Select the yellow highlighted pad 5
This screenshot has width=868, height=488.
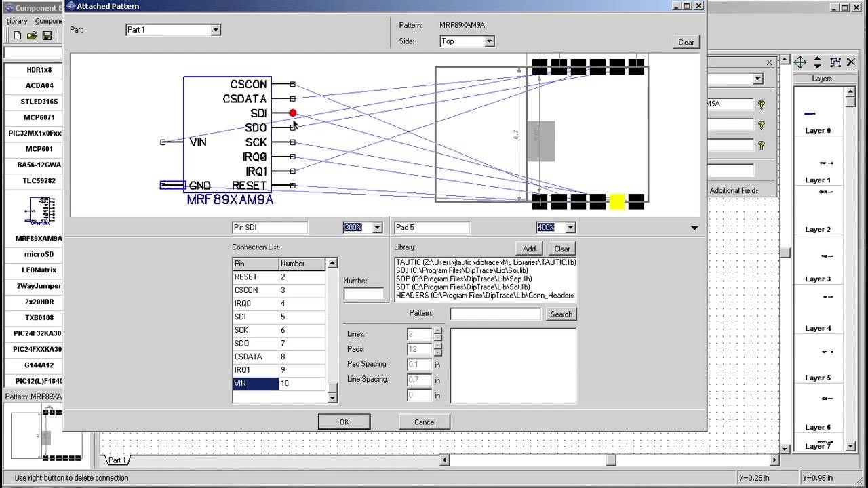pyautogui.click(x=617, y=201)
